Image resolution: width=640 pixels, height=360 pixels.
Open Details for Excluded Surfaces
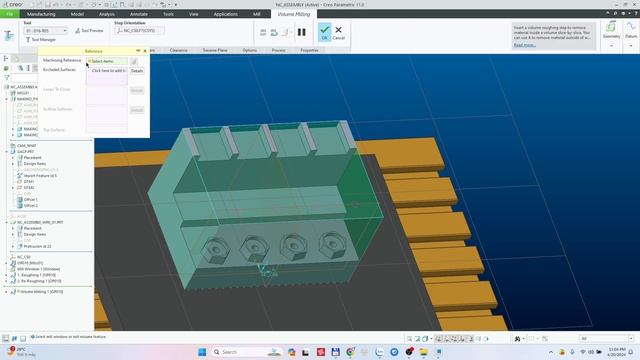tap(137, 71)
